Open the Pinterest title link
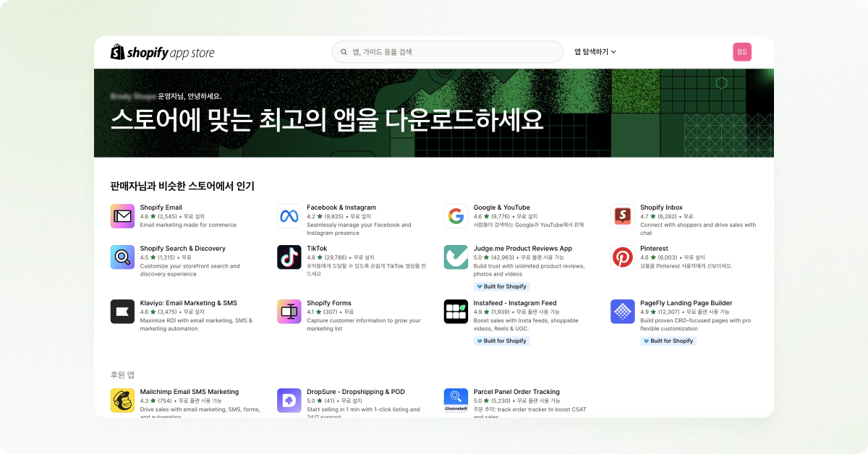This screenshot has height=454, width=868. click(x=654, y=249)
